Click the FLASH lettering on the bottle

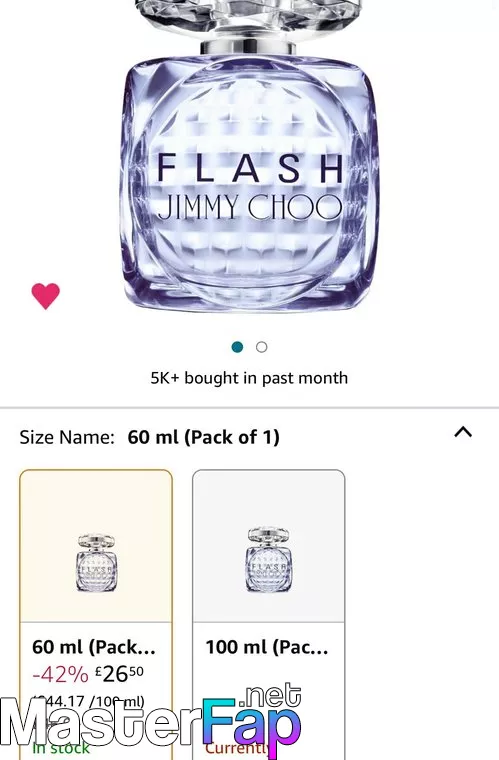point(250,168)
